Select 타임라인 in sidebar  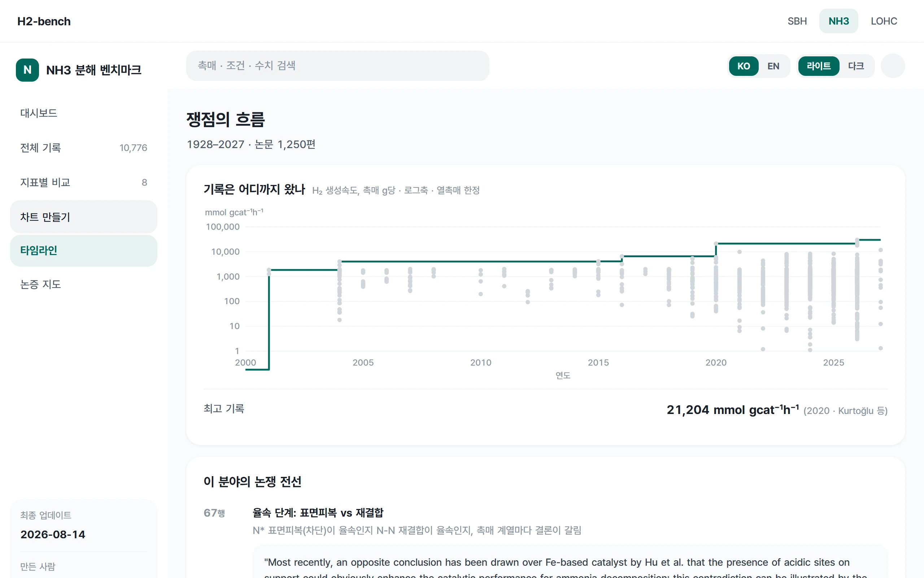click(x=84, y=251)
